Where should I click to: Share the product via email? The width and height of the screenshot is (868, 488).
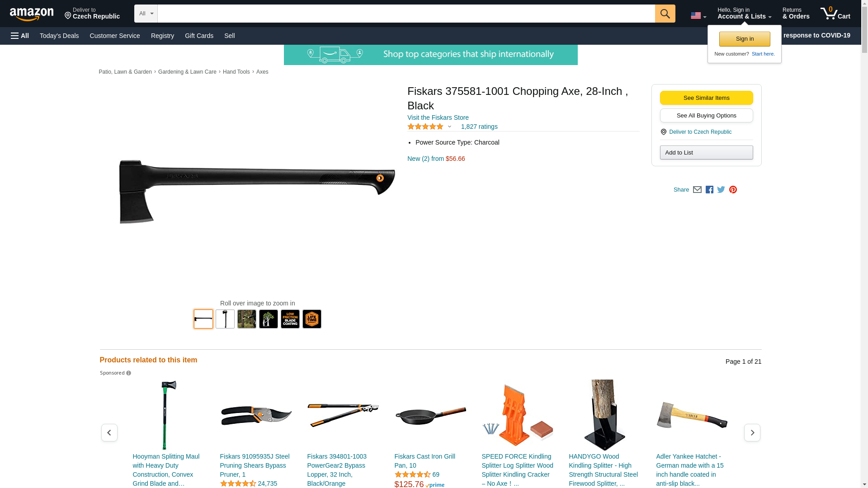point(697,190)
